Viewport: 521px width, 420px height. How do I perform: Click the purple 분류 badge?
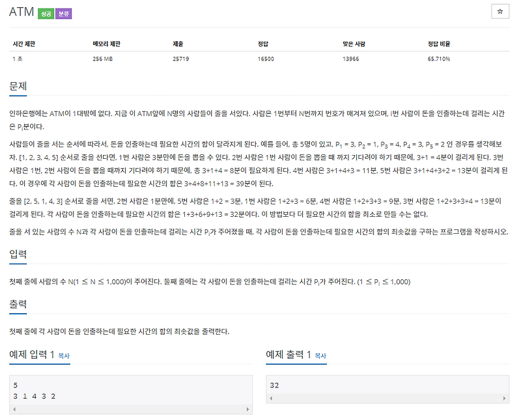[x=64, y=11]
